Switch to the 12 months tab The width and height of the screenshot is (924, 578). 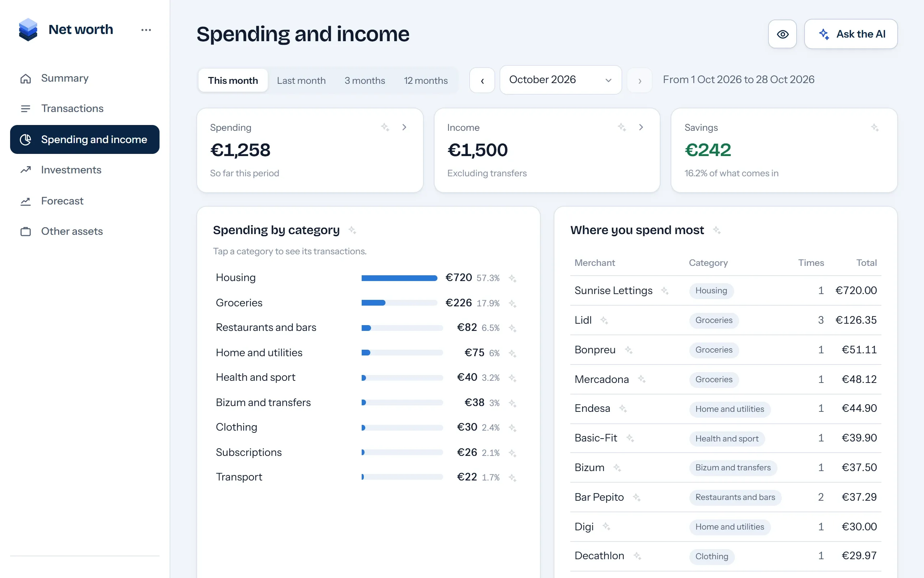point(426,80)
